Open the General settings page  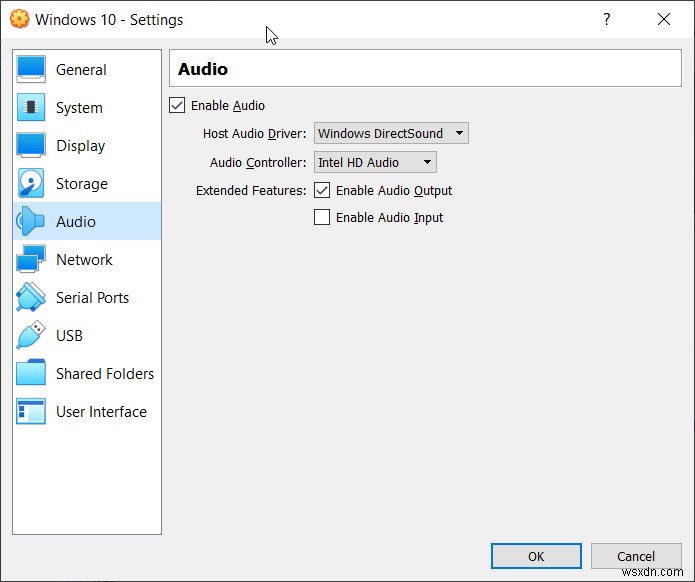click(87, 70)
